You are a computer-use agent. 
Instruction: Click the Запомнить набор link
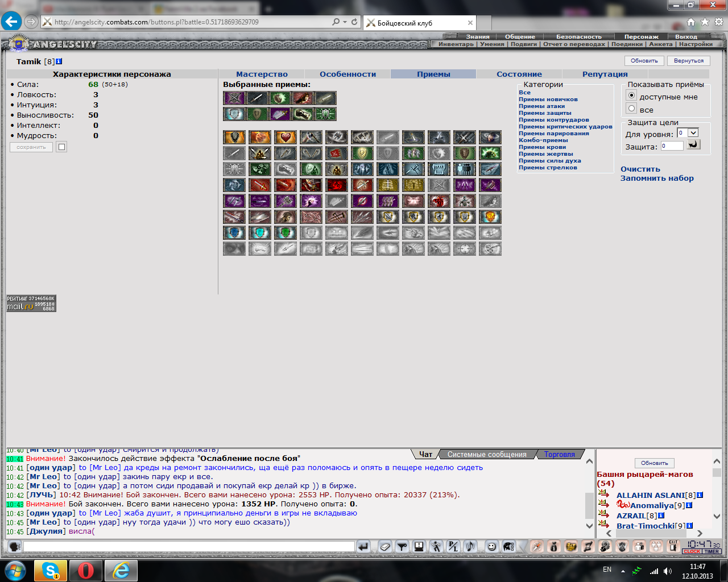[x=657, y=178]
